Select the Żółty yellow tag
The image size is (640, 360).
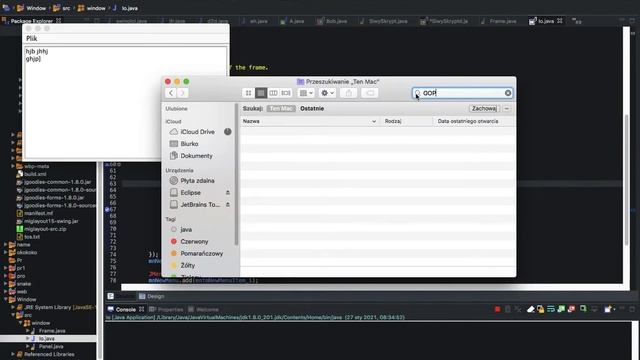point(188,265)
